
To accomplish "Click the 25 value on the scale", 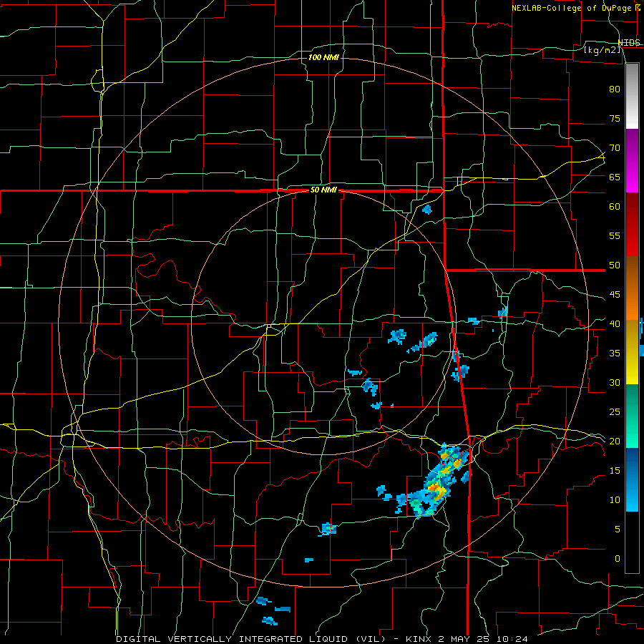I will click(615, 412).
